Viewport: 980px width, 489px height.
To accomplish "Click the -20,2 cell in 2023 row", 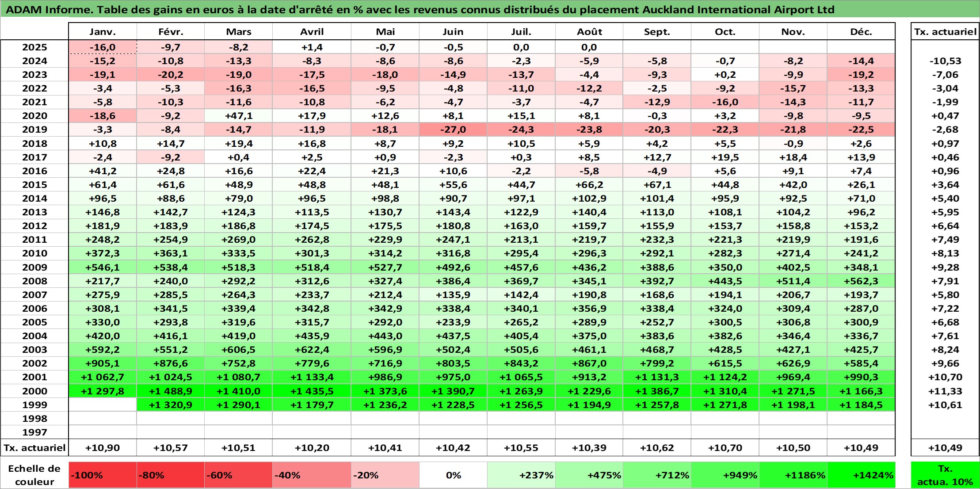I will (171, 75).
